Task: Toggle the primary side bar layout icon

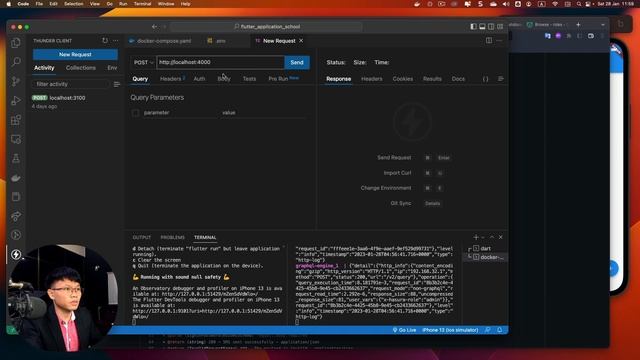Action: [473, 27]
